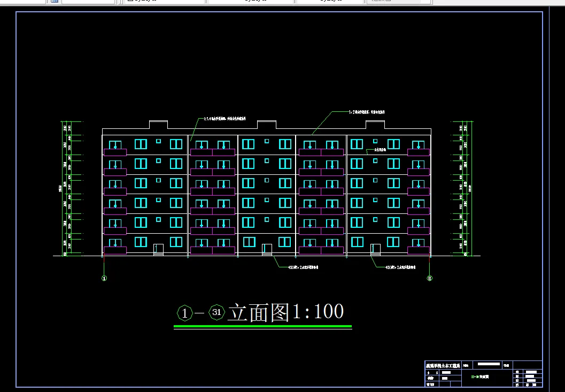Click a cyan double-casement window symbol
The image size is (565, 392).
point(140,143)
